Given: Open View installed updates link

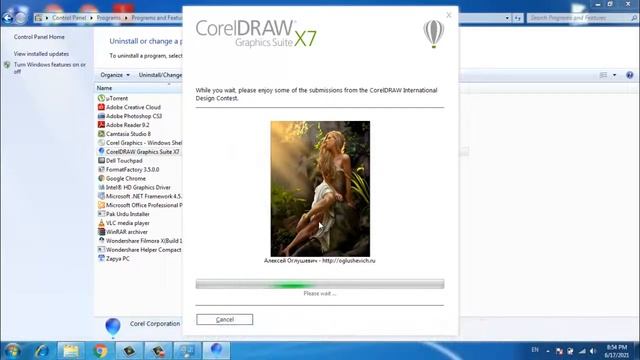Looking at the screenshot, I should point(41,54).
